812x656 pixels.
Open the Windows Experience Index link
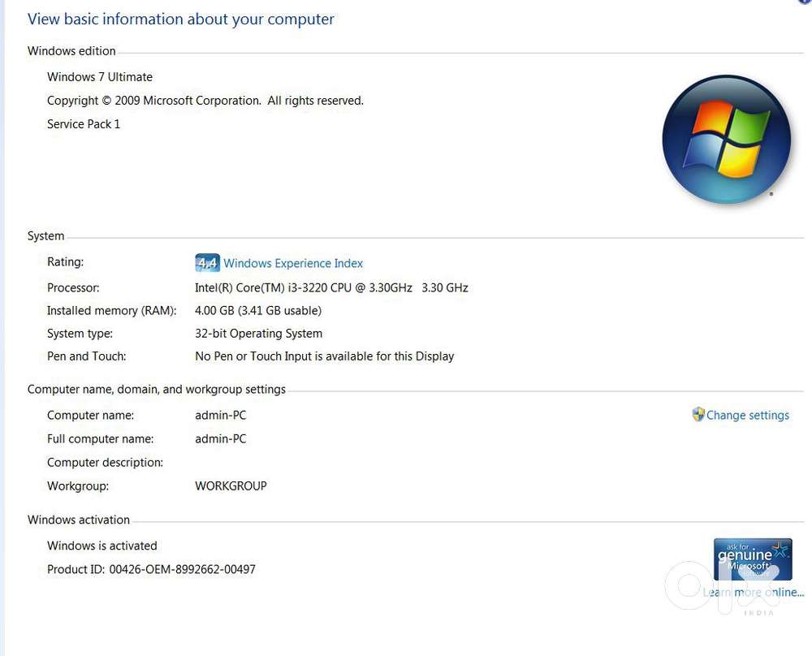click(293, 263)
